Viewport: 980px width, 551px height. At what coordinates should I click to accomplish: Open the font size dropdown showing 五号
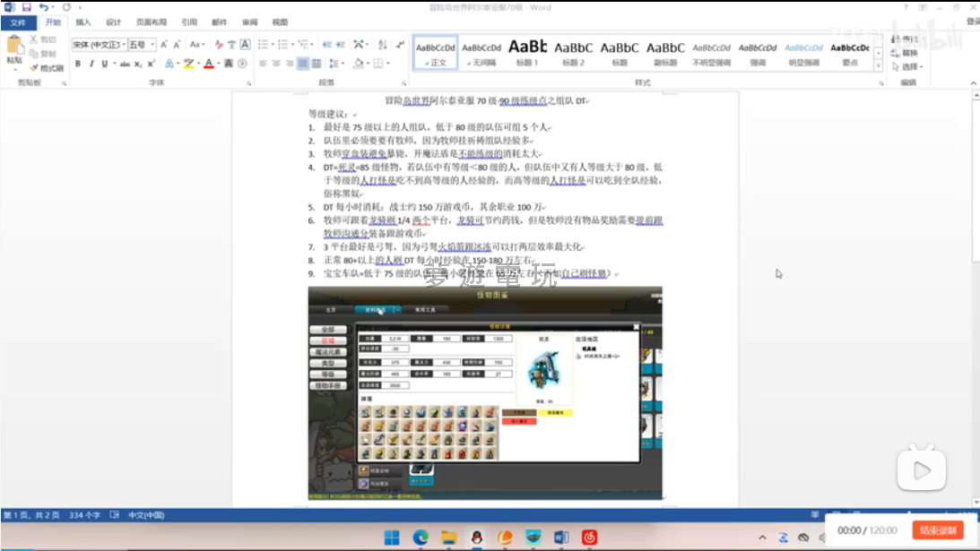click(x=141, y=45)
